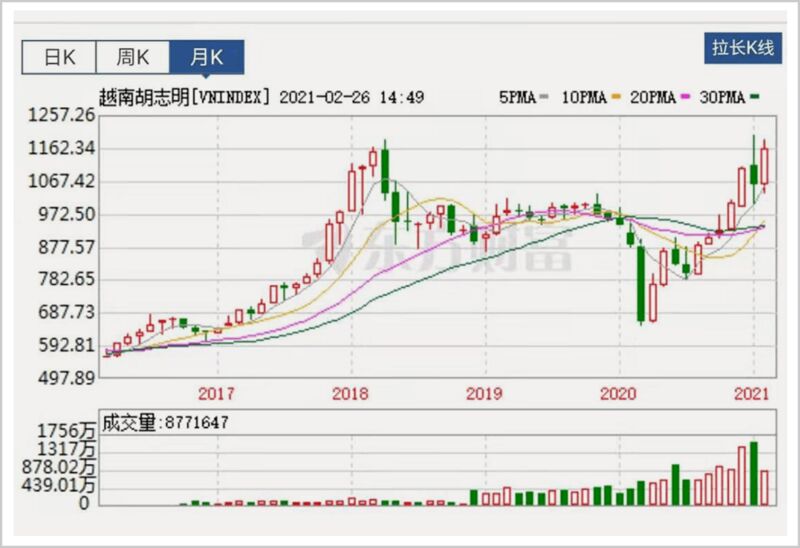Pick the 2020 label on time axis
The image size is (800, 548).
(619, 393)
